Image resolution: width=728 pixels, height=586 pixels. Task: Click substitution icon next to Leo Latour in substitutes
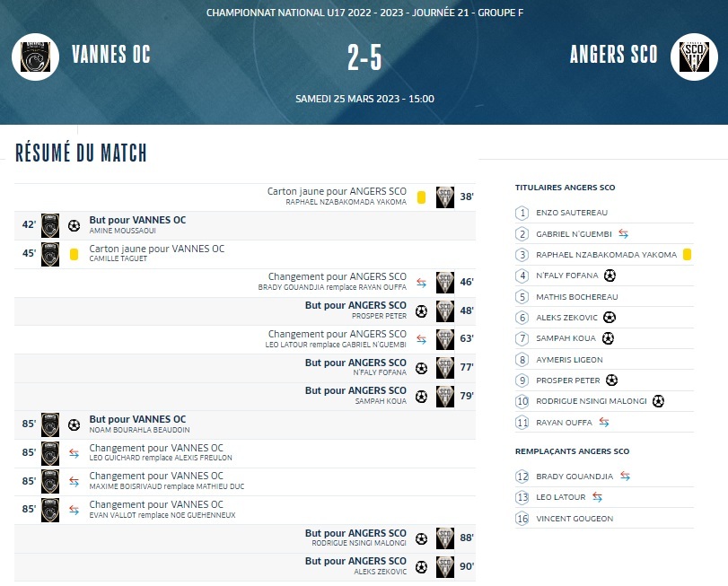597,497
